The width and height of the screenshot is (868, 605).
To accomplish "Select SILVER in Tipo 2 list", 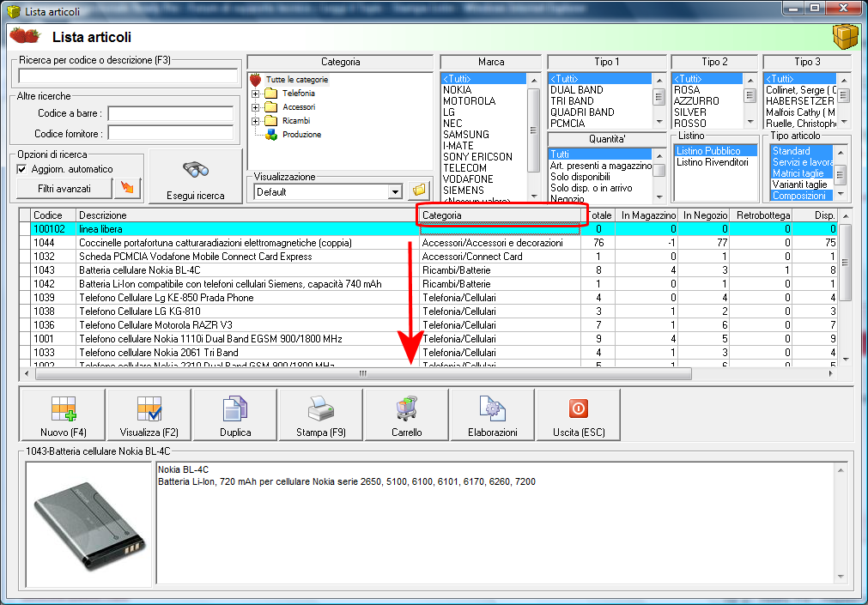I will [x=707, y=112].
